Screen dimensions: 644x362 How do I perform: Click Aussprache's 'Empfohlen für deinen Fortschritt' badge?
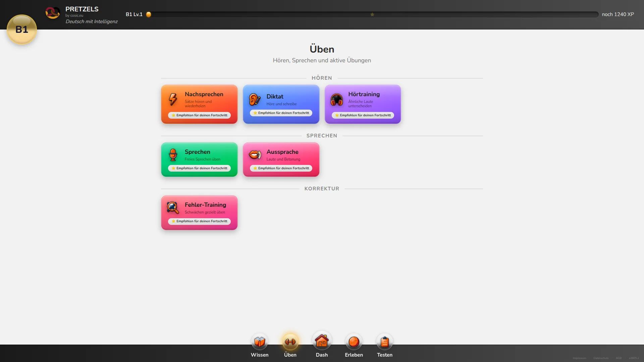coord(281,168)
